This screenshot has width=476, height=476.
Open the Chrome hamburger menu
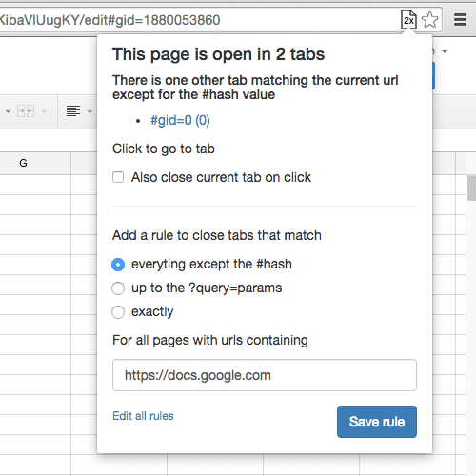point(460,20)
